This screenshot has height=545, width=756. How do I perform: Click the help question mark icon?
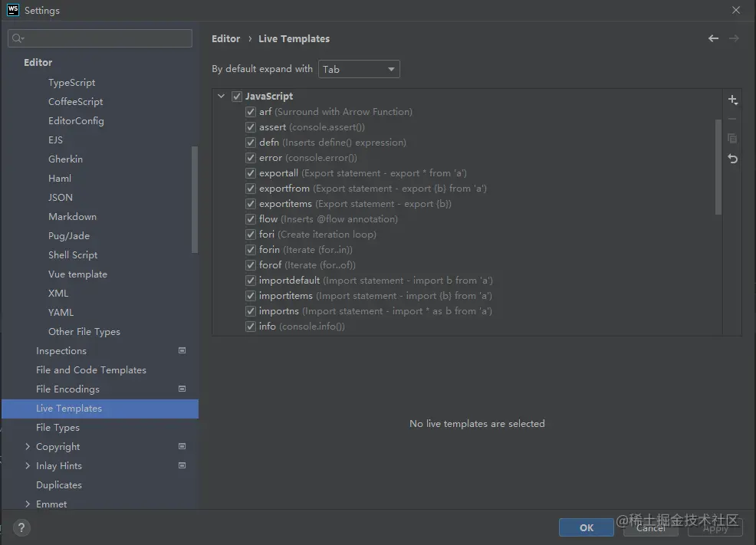click(x=21, y=527)
